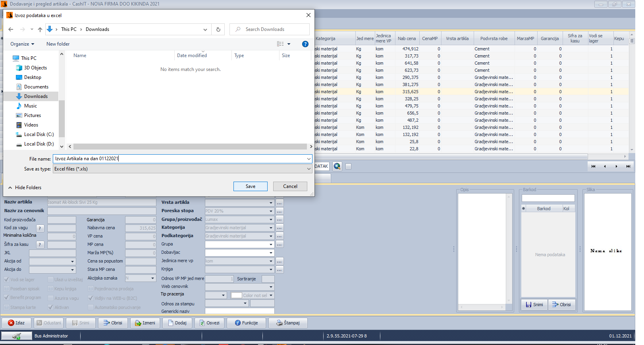Open the help icon in save dialog
The image size is (644, 345).
pos(305,44)
